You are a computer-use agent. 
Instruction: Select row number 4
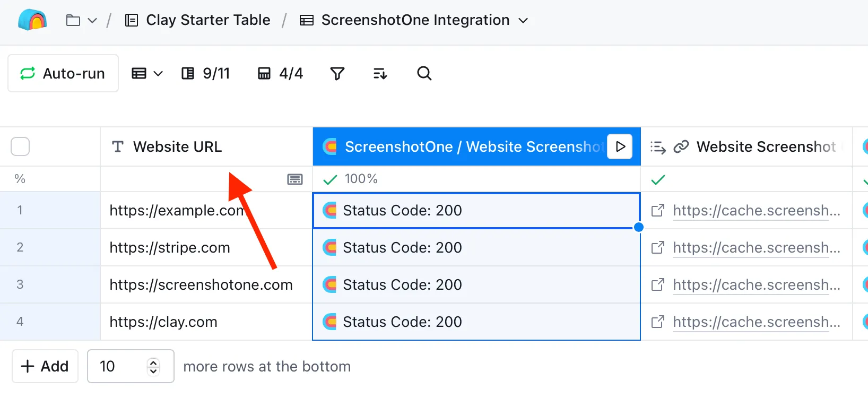[20, 322]
